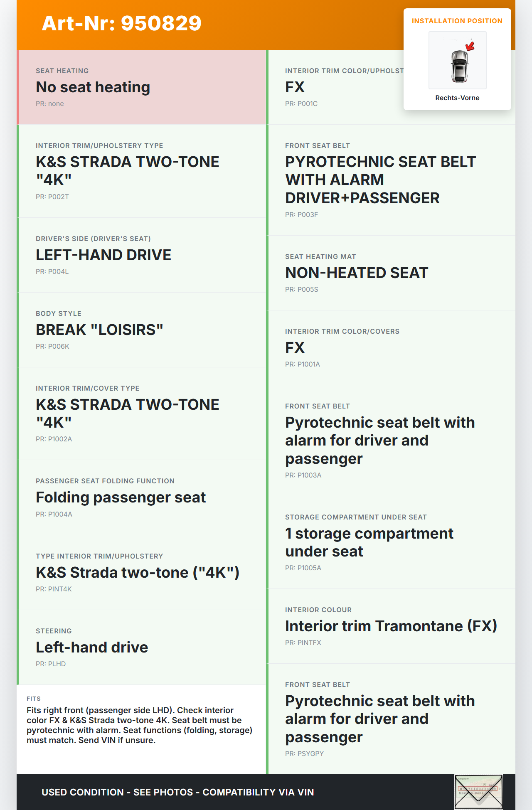Screen dimensions: 532x810
Task: Select "1 storage compartment under seat" entry
Action: pyautogui.click(x=369, y=542)
